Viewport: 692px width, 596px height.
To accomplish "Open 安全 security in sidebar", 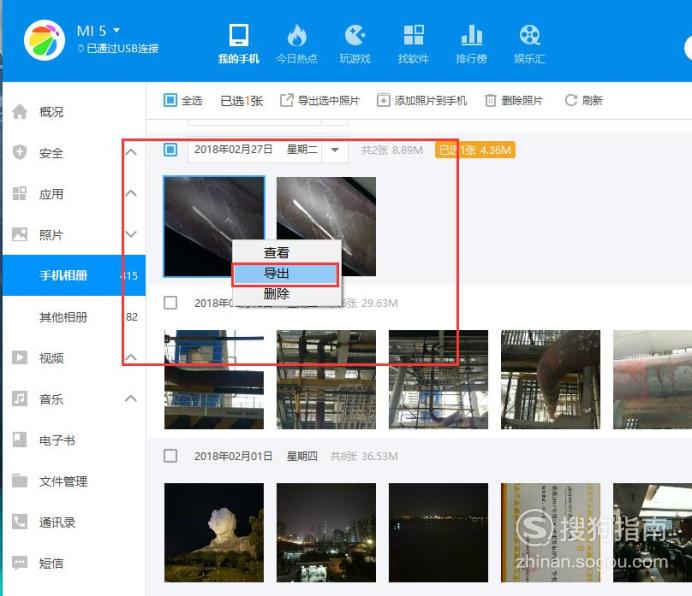I will pos(51,153).
